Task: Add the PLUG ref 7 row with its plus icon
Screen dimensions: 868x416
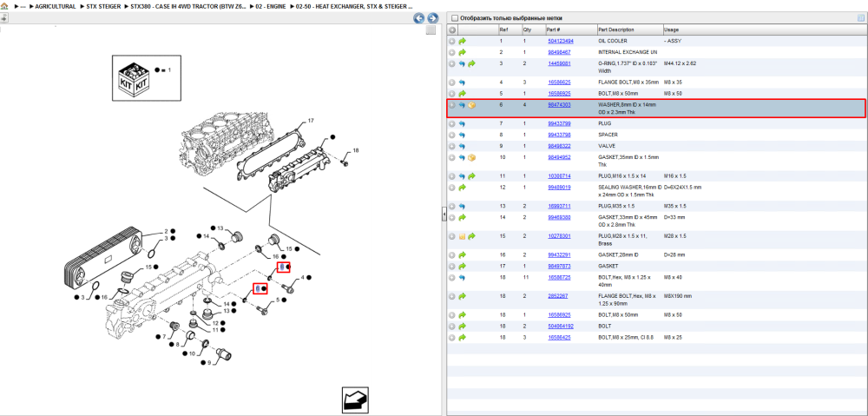Action: click(452, 123)
